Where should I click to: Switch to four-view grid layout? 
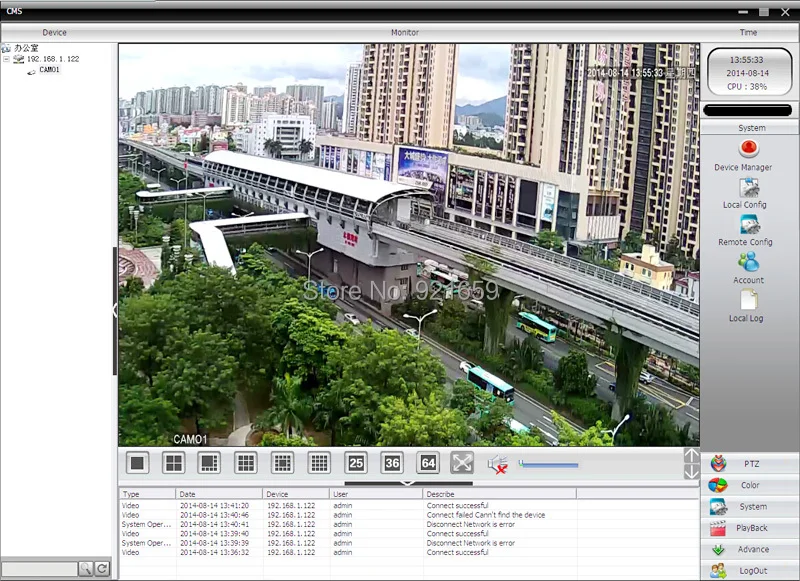coord(173,463)
